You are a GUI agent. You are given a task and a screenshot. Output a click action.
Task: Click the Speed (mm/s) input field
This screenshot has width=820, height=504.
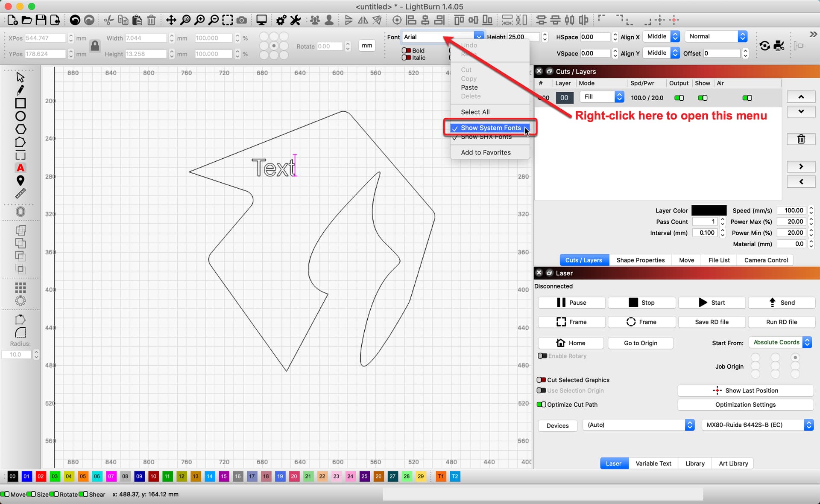(x=792, y=210)
